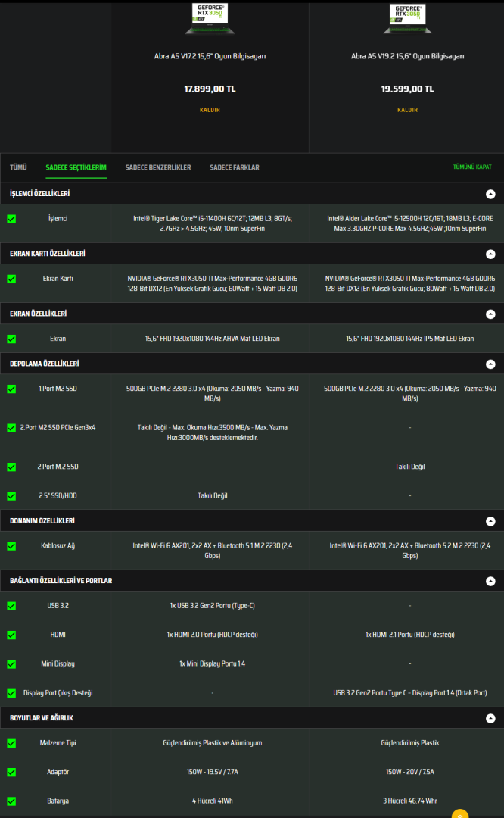Image resolution: width=504 pixels, height=818 pixels.
Task: Open the Abra A5 V17.2 laptop thumbnail
Action: pos(210,18)
